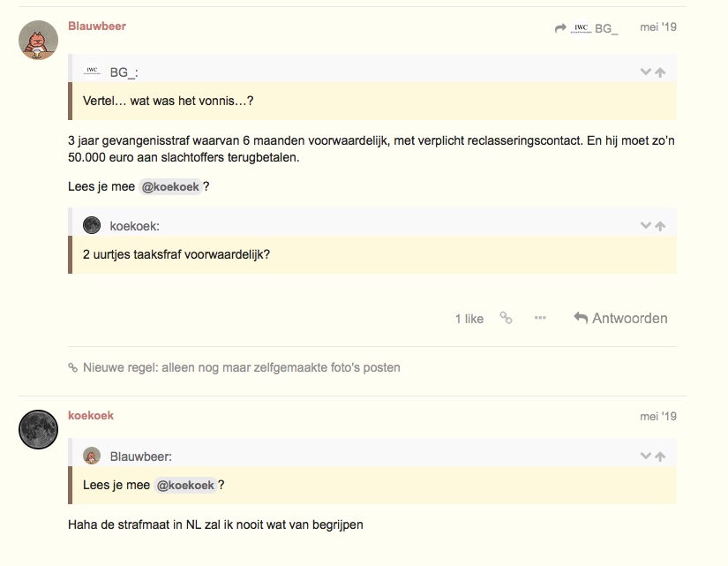This screenshot has width=728, height=566.
Task: Show who liked: click '1 like'
Action: (x=469, y=319)
